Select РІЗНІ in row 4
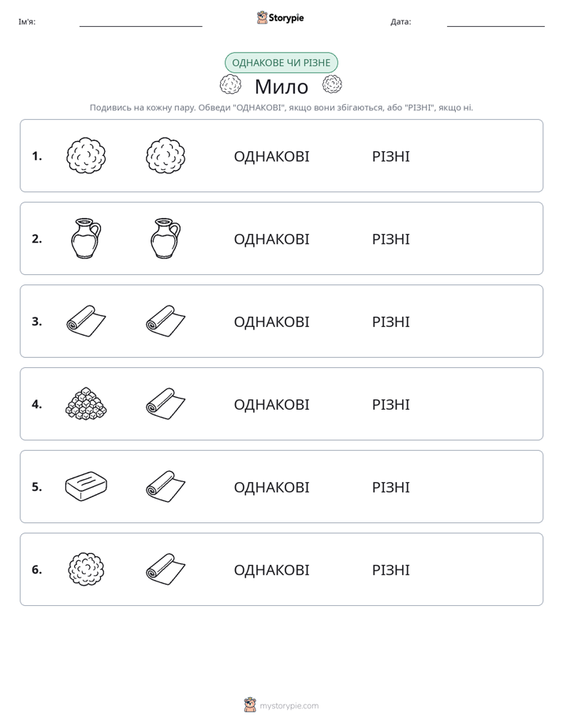 [x=390, y=404]
